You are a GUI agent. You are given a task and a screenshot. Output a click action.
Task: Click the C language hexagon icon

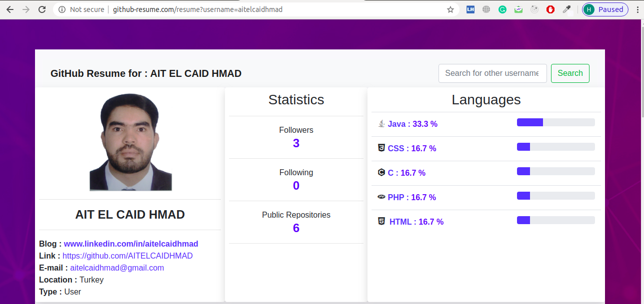coord(381,173)
